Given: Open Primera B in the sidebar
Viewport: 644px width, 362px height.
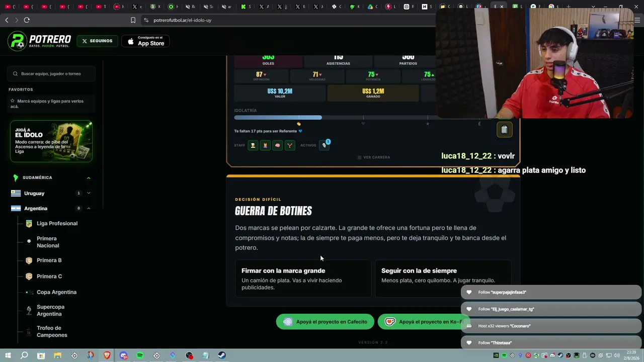Looking at the screenshot, I should click(49, 260).
